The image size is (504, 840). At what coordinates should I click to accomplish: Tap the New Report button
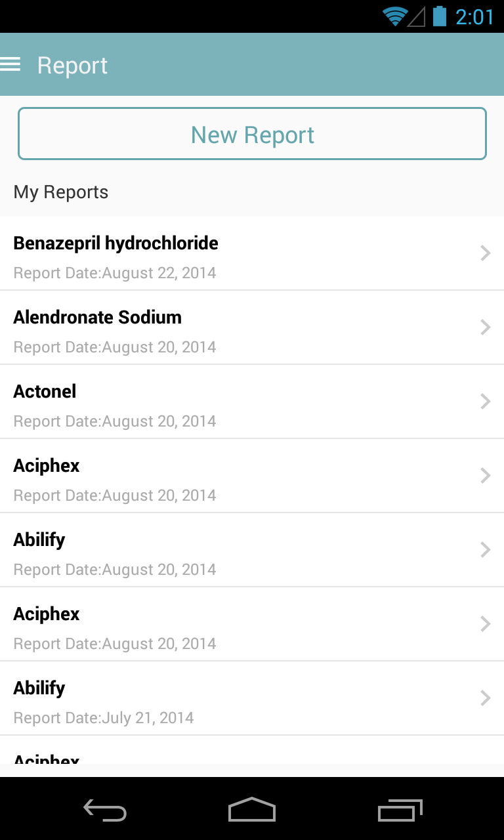[x=252, y=134]
